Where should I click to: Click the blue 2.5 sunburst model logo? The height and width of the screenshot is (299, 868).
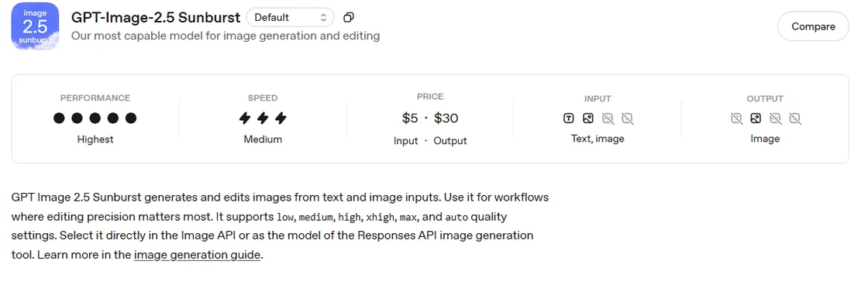(35, 26)
